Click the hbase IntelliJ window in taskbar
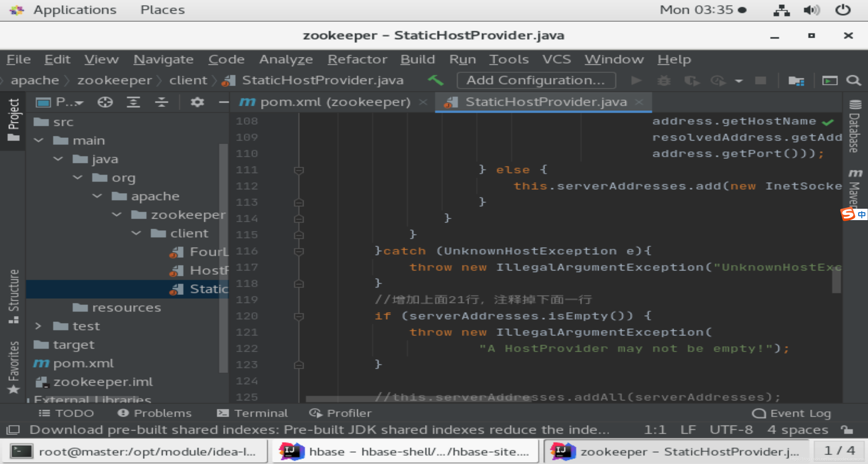Screen dimensions: 868x464 click(x=404, y=452)
